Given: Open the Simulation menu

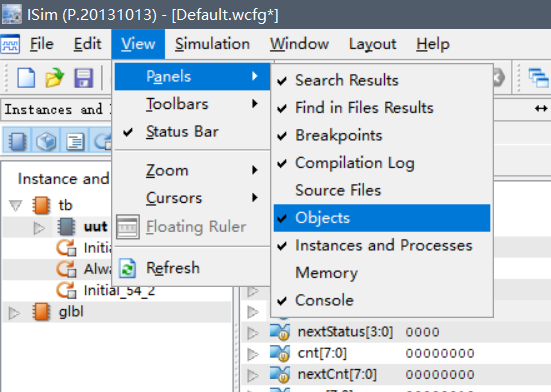Looking at the screenshot, I should (212, 44).
